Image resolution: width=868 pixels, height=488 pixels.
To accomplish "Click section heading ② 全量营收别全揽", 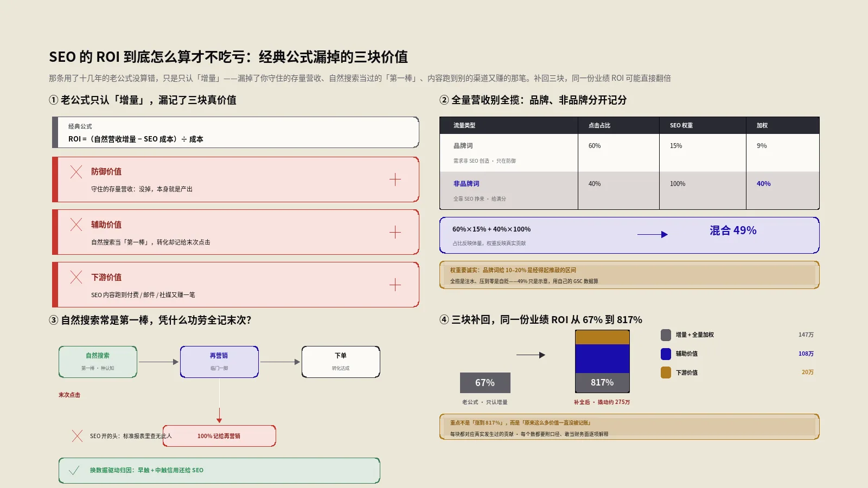I will [x=533, y=100].
